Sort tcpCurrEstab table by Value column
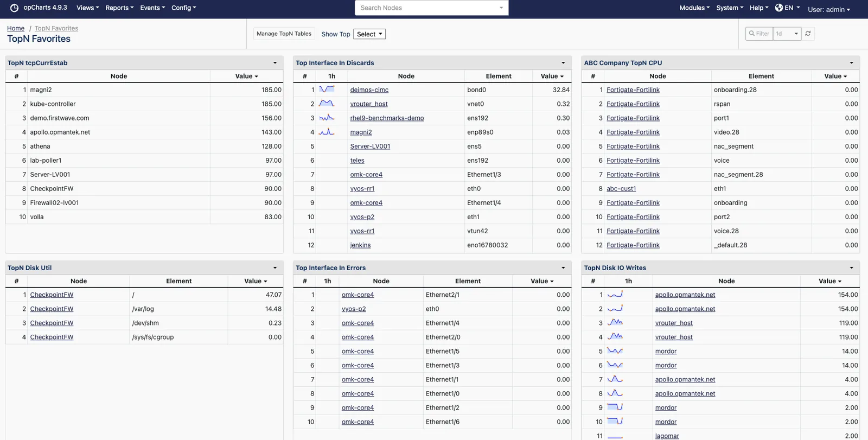Viewport: 868px width, 440px height. click(x=246, y=76)
